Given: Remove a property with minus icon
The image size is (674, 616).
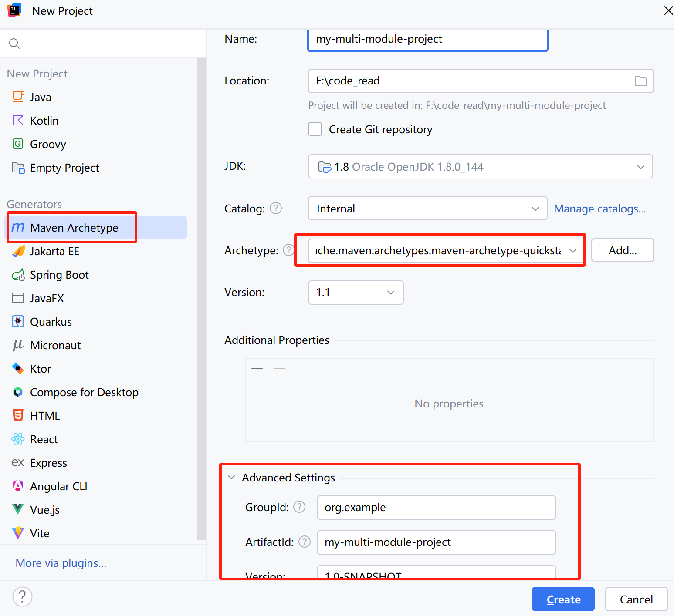Looking at the screenshot, I should 280,369.
